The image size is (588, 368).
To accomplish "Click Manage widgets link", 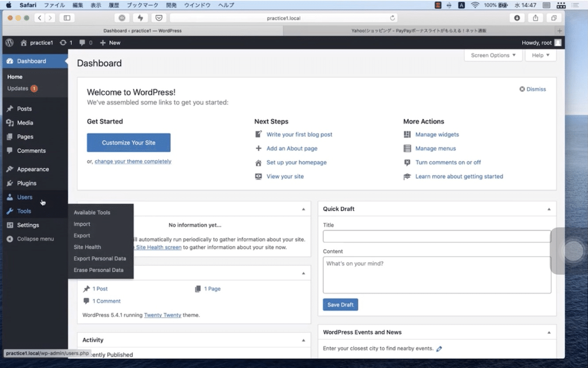I will 437,134.
